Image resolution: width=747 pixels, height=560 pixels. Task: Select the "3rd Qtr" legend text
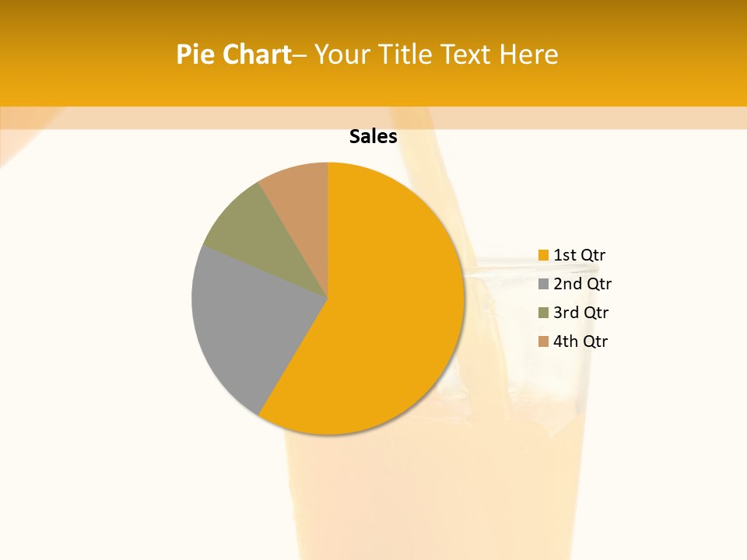point(580,313)
